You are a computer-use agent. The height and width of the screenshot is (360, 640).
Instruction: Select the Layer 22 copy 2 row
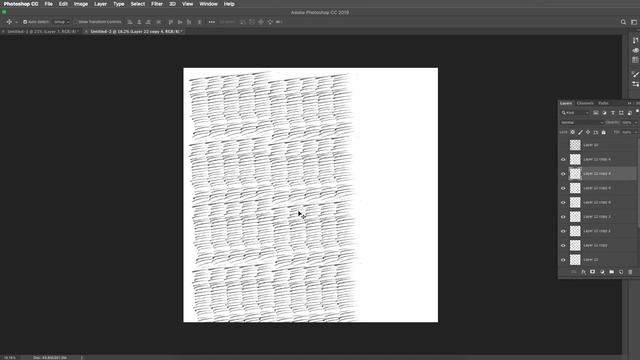tap(598, 231)
